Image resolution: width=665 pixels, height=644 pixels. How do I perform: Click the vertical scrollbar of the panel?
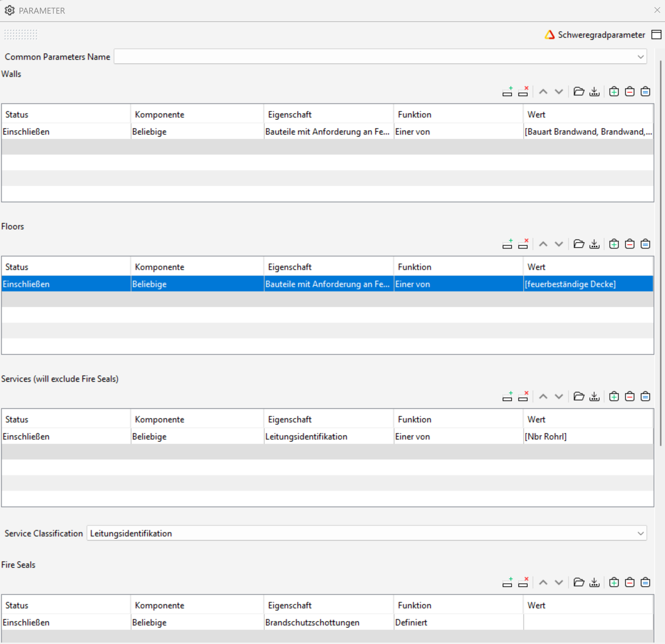tap(661, 253)
